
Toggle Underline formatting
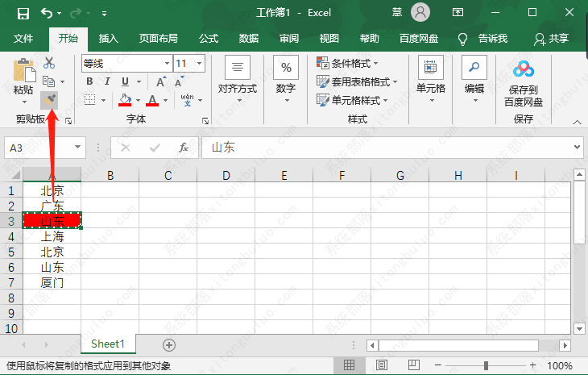coord(125,81)
